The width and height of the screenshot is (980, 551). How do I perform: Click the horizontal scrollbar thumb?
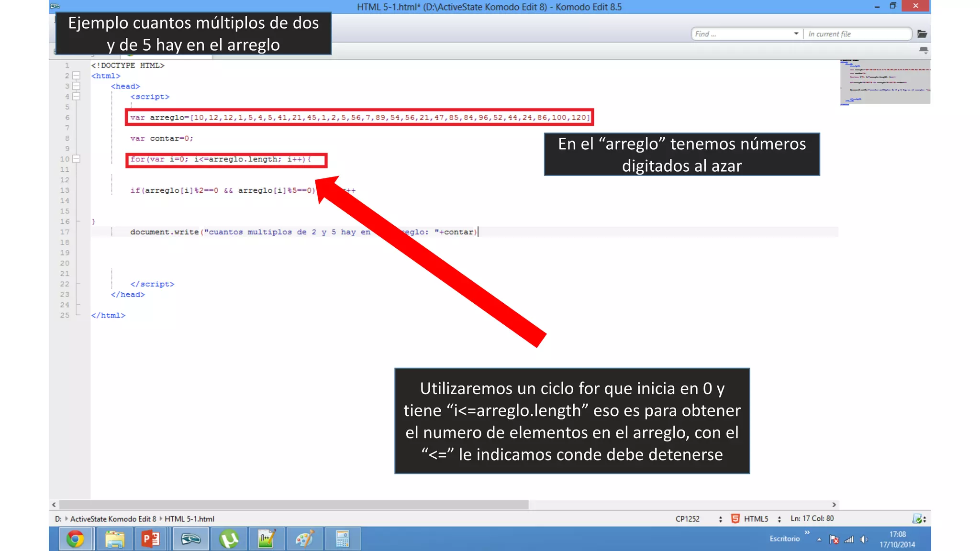click(293, 505)
